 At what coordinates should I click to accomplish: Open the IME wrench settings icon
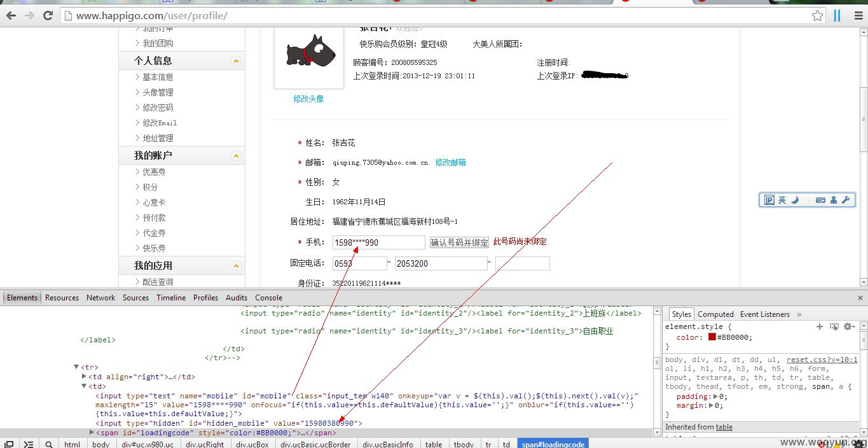846,200
